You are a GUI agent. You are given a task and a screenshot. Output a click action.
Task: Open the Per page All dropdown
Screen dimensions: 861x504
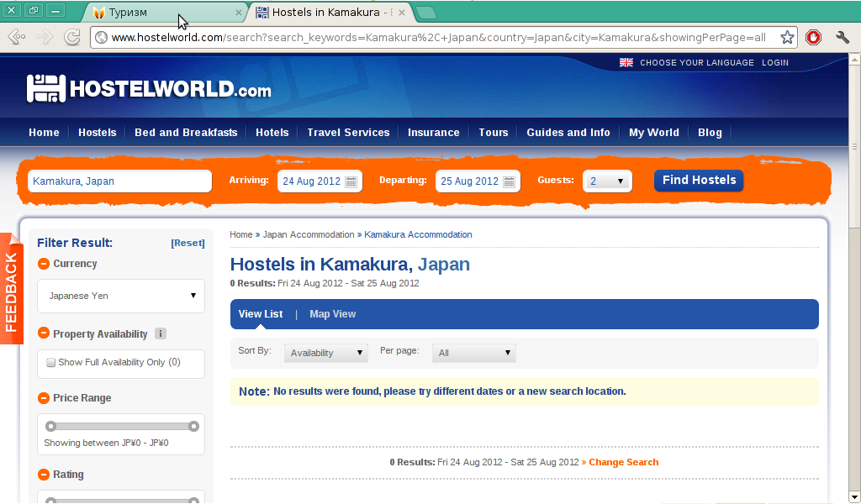click(474, 353)
